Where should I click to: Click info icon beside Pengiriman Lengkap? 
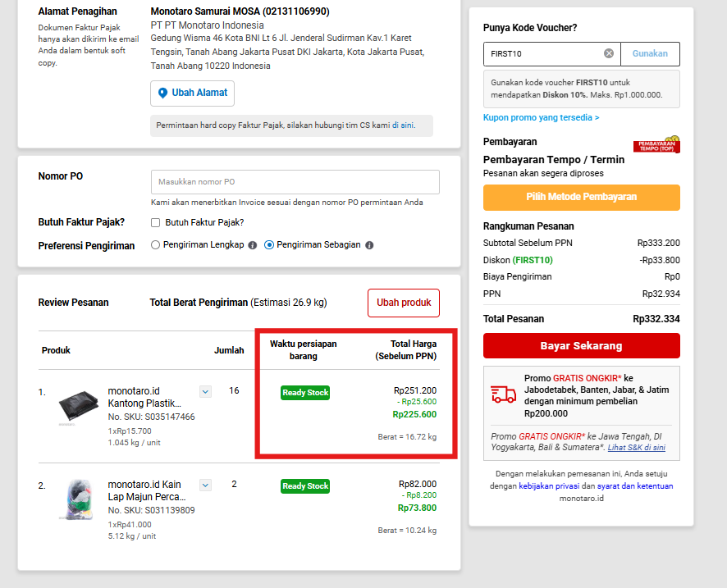(x=252, y=245)
